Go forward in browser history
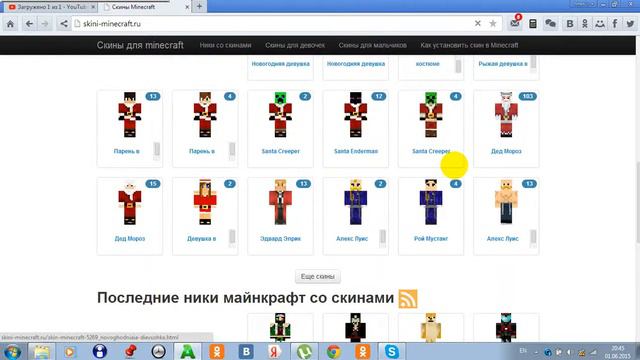The width and height of the screenshot is (640, 360). click(x=45, y=24)
